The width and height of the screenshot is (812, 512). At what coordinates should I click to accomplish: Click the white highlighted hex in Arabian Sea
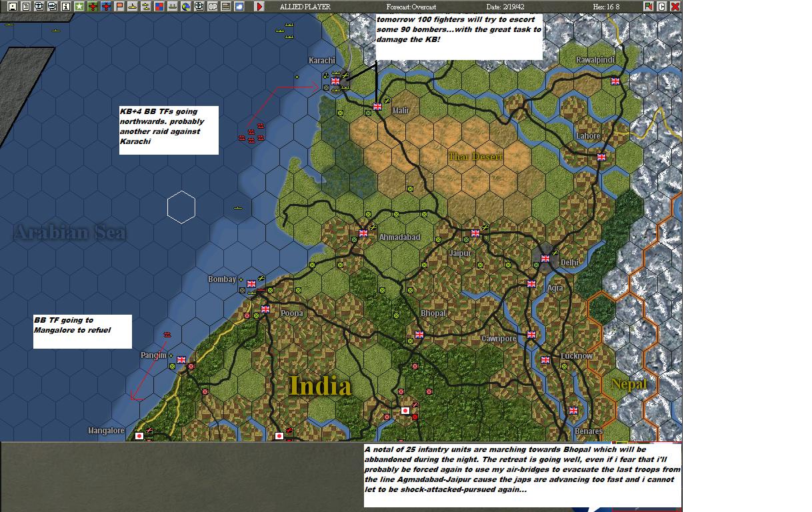[181, 207]
